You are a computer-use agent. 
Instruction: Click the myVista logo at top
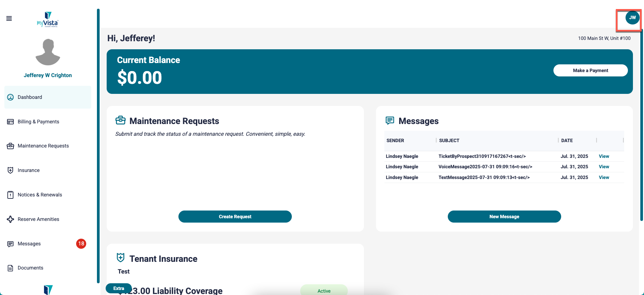coord(48,19)
